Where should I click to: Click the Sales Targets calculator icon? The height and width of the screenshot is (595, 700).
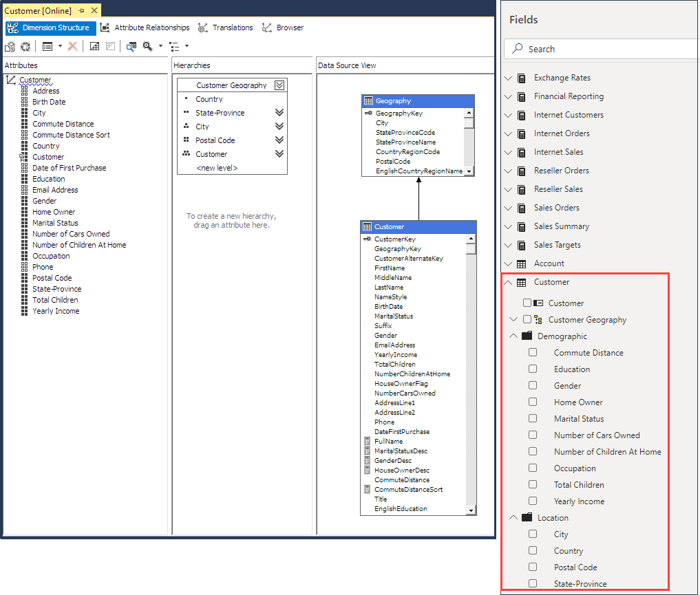(x=521, y=246)
